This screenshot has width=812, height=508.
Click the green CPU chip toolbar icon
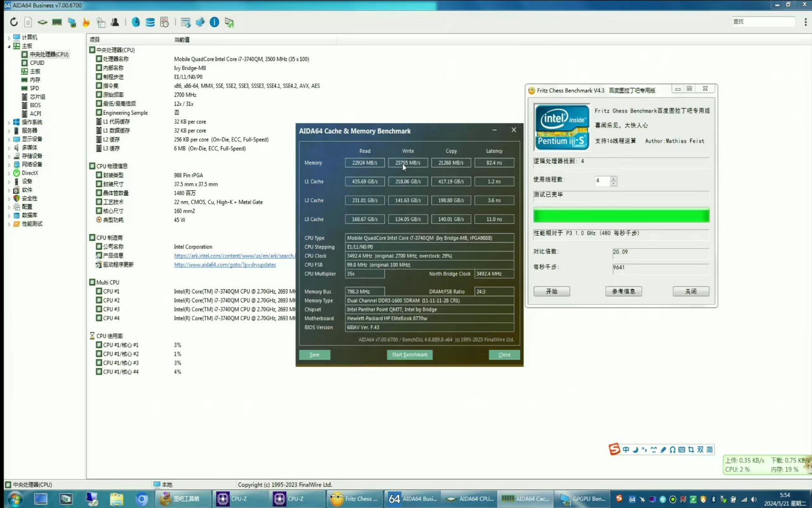pyautogui.click(x=42, y=22)
